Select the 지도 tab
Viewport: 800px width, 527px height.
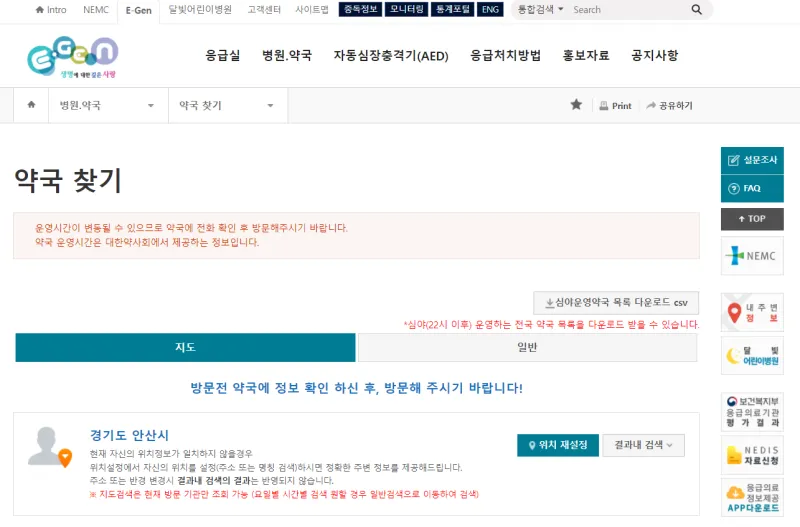pos(185,347)
